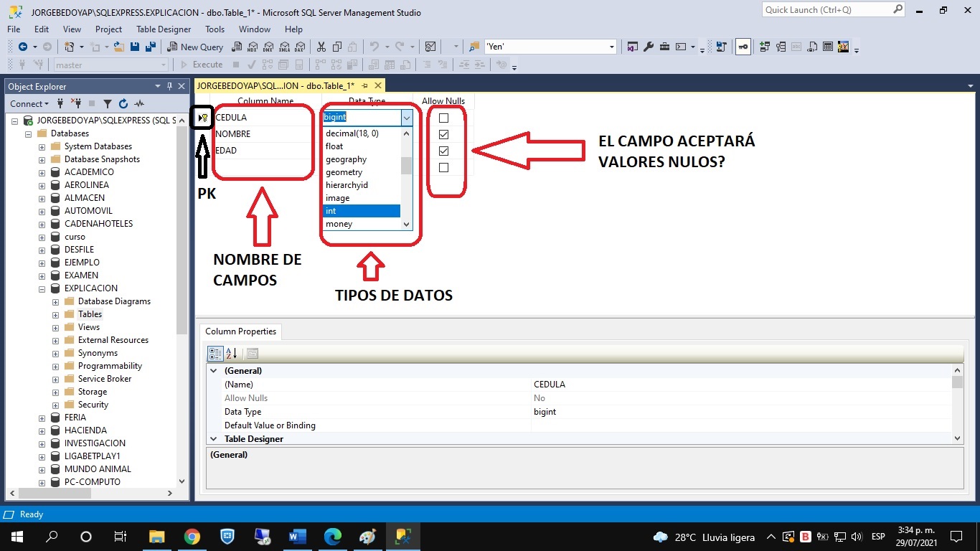Click the Generate Change Script icon
Screen dimensions: 980x551
pos(722,47)
